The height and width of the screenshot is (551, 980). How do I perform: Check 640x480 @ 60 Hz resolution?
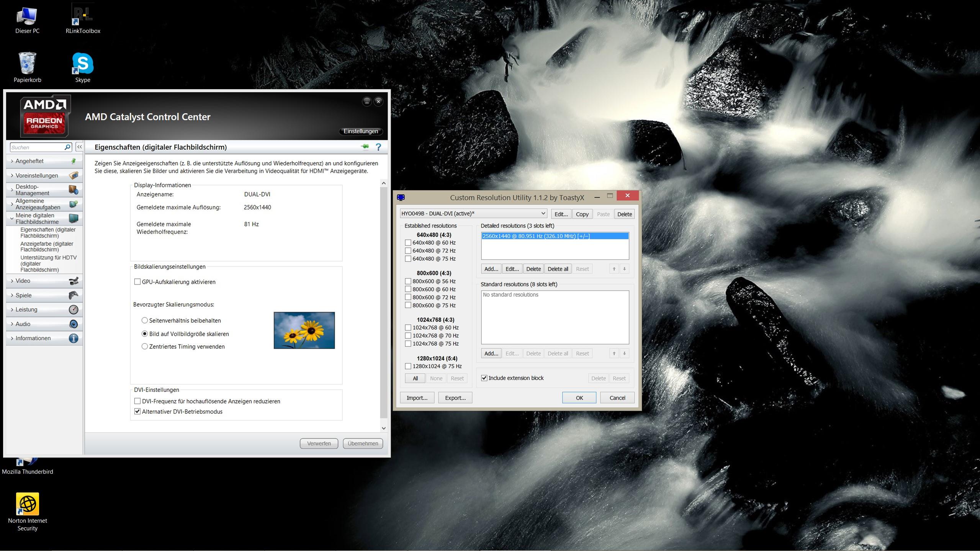tap(408, 243)
